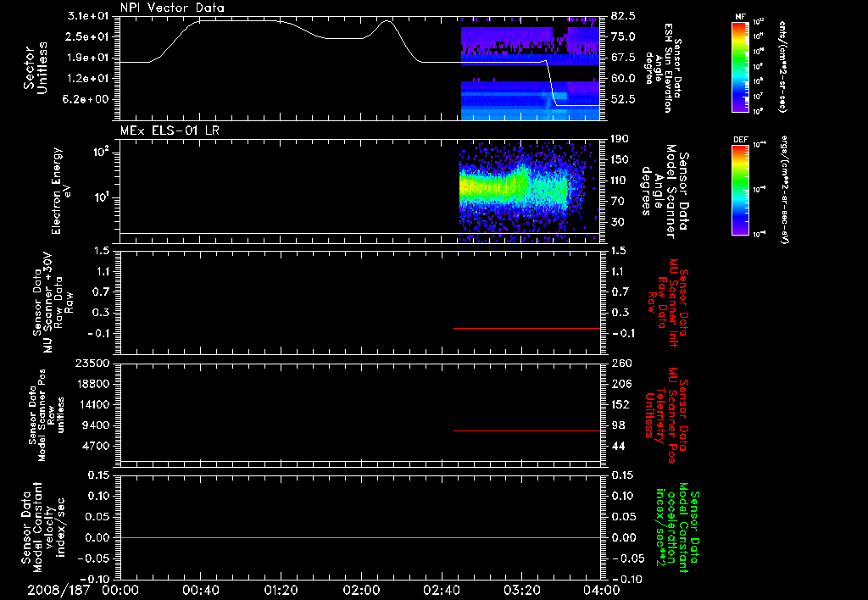The height and width of the screenshot is (600, 868).
Task: Click the '67.5' elevation angle tick
Action: [x=623, y=58]
